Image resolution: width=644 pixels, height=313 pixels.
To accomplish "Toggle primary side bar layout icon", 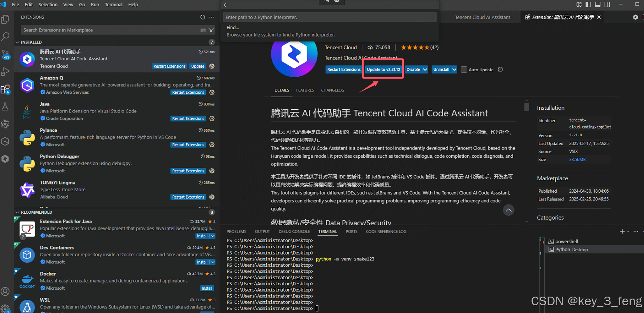I will [x=588, y=4].
